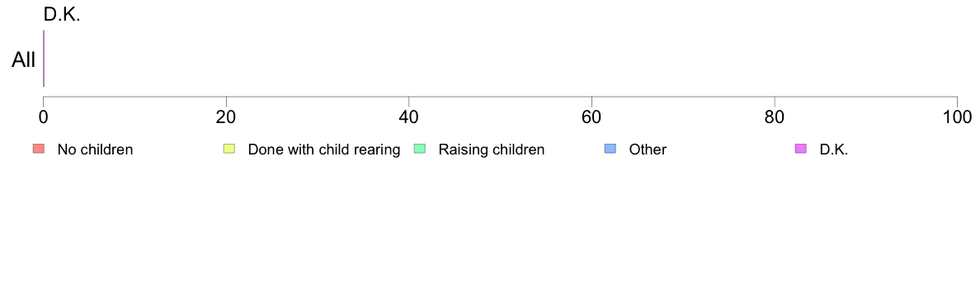
Task: Click the All row label
Action: [24, 60]
